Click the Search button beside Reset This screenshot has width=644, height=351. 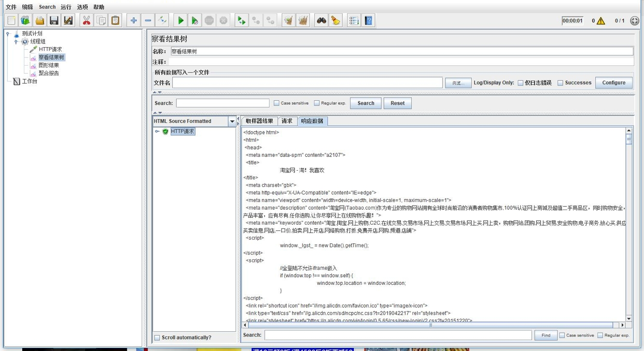pos(366,103)
